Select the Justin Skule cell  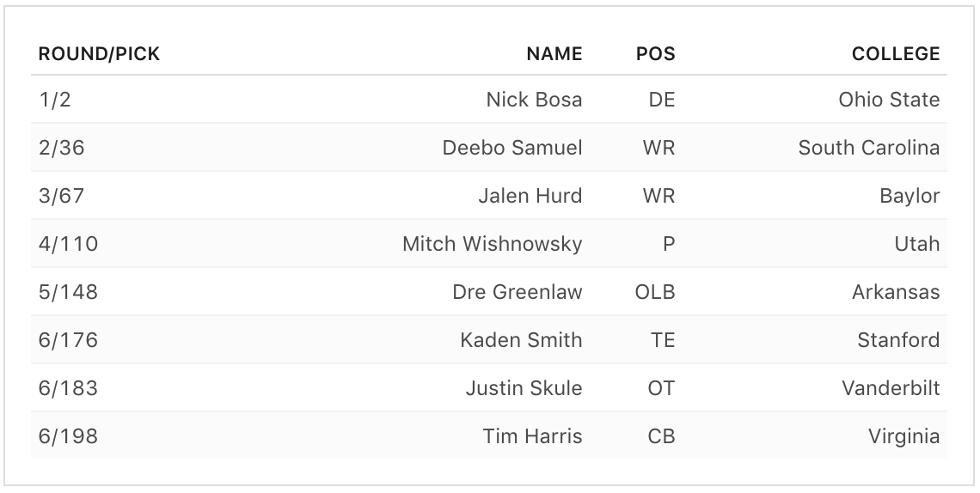(524, 388)
